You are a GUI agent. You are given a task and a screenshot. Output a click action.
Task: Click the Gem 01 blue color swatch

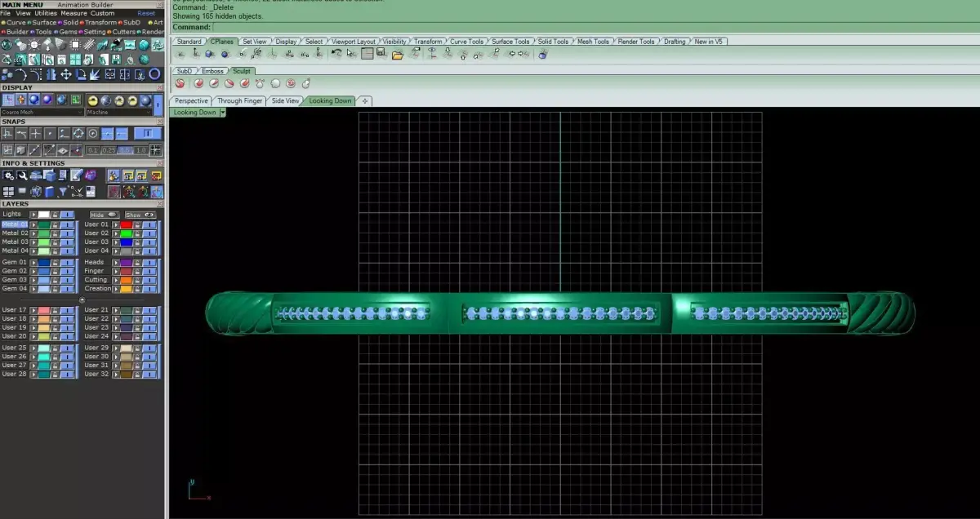pos(44,263)
